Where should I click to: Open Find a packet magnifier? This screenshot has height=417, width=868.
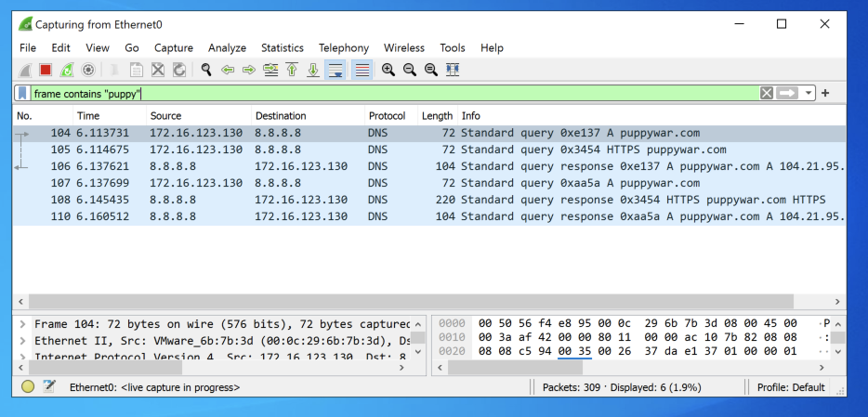pos(206,71)
